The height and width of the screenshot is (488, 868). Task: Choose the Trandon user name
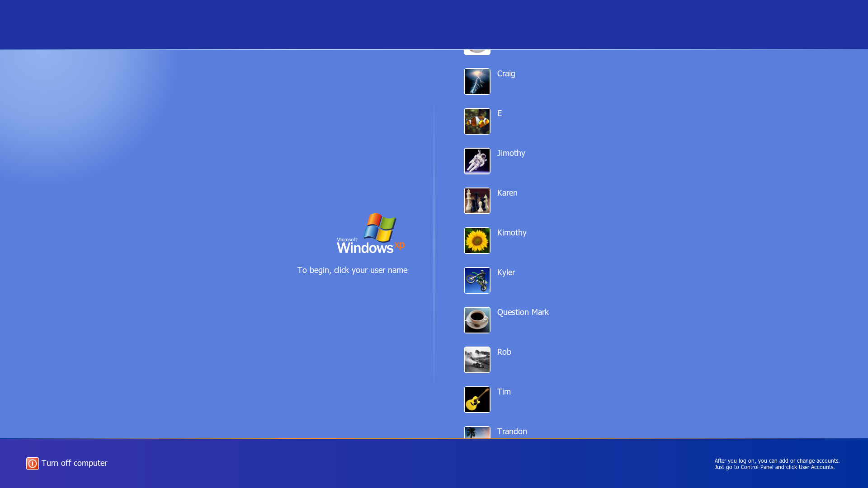point(512,432)
